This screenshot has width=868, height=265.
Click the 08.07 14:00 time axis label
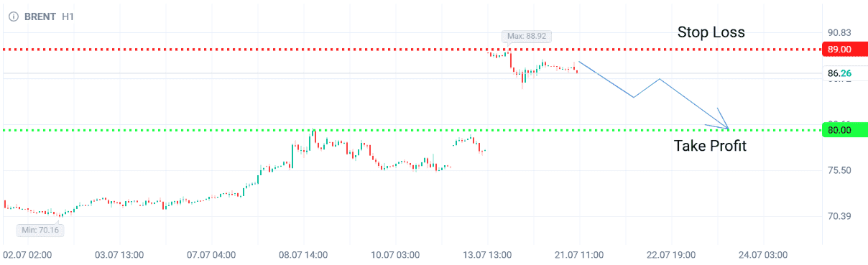303,254
